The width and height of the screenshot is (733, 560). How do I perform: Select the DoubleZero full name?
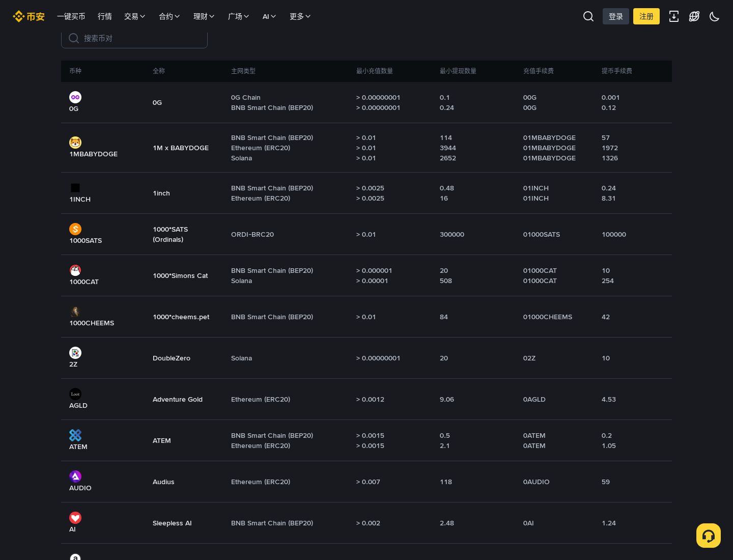[172, 358]
